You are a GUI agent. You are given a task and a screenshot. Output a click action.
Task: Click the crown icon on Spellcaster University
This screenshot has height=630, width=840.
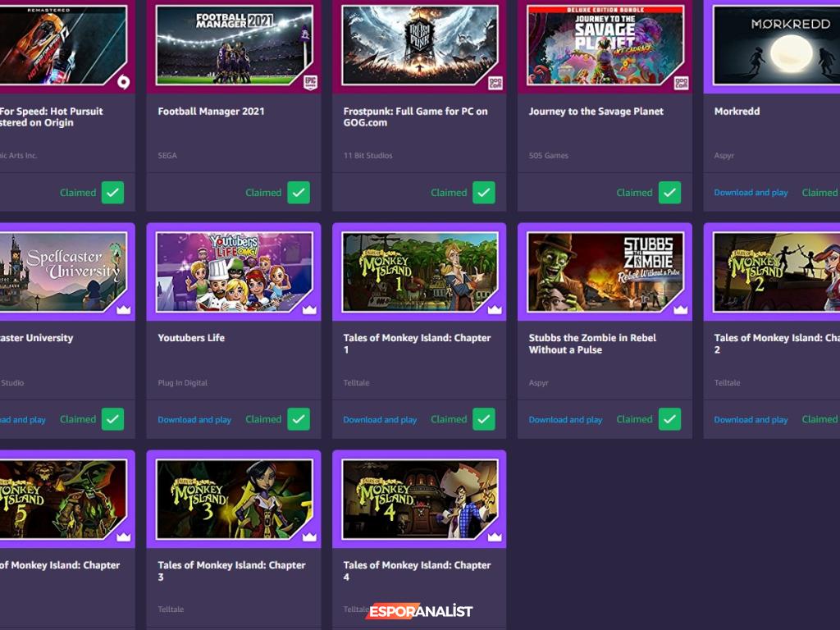click(124, 309)
